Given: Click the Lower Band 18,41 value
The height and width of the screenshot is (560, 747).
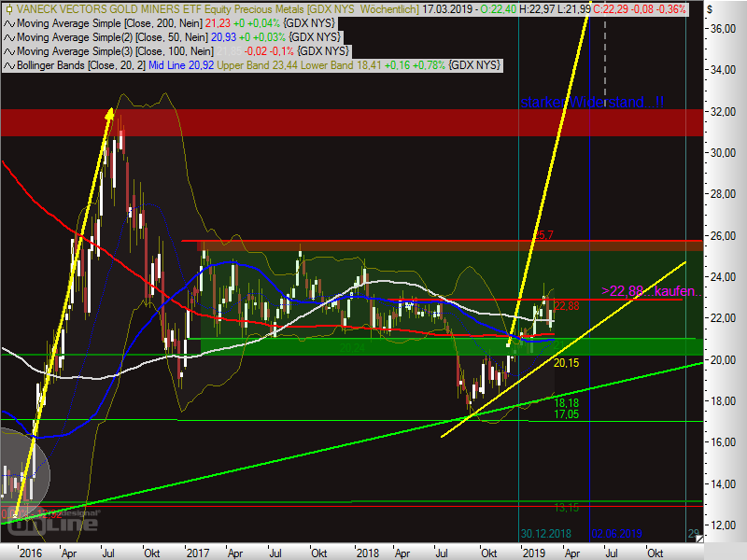Looking at the screenshot, I should point(341,65).
